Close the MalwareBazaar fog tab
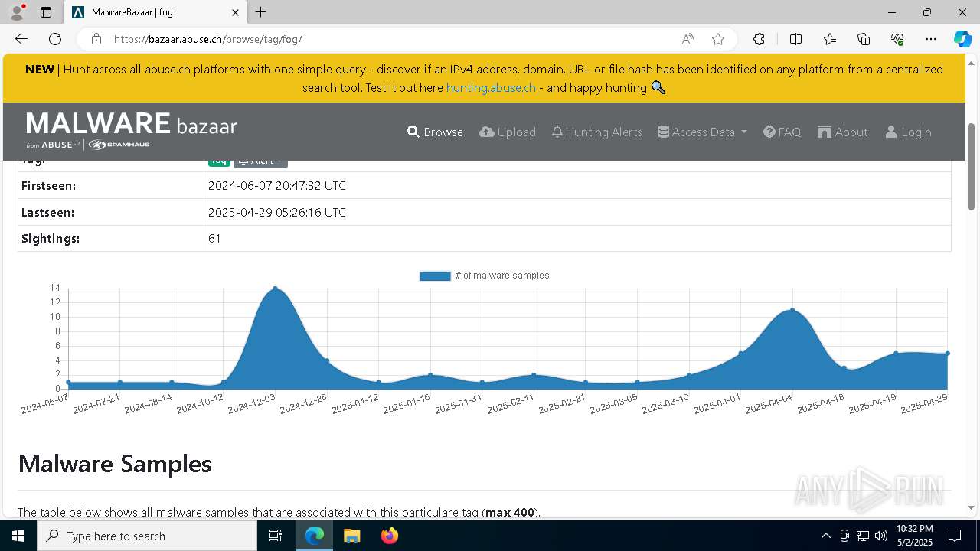This screenshot has width=980, height=551. coord(236,12)
